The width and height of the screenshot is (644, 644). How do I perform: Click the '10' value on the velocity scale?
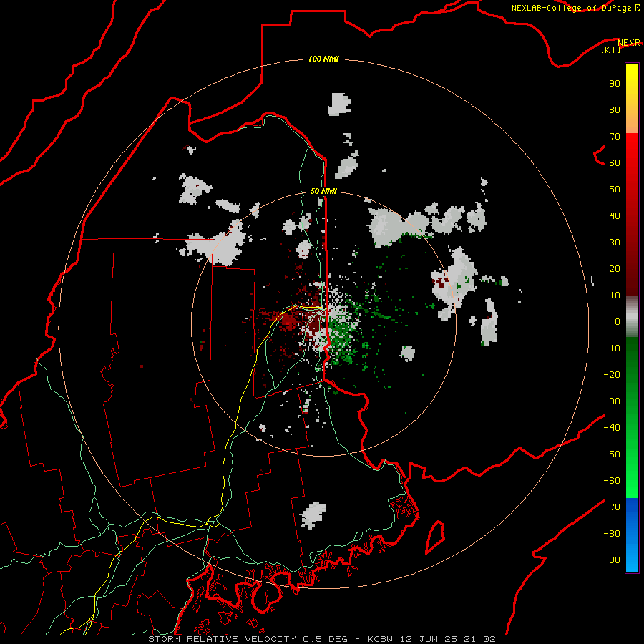pyautogui.click(x=615, y=296)
